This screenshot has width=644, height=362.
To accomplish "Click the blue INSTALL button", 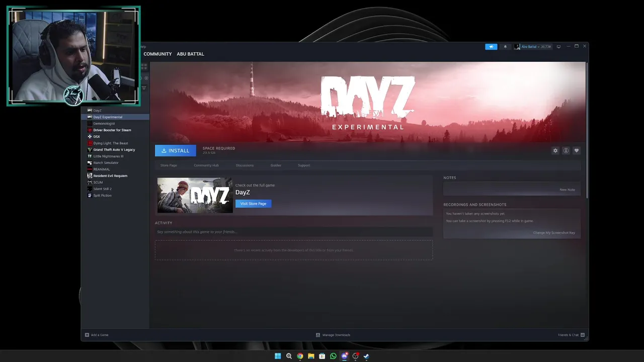I will [176, 150].
